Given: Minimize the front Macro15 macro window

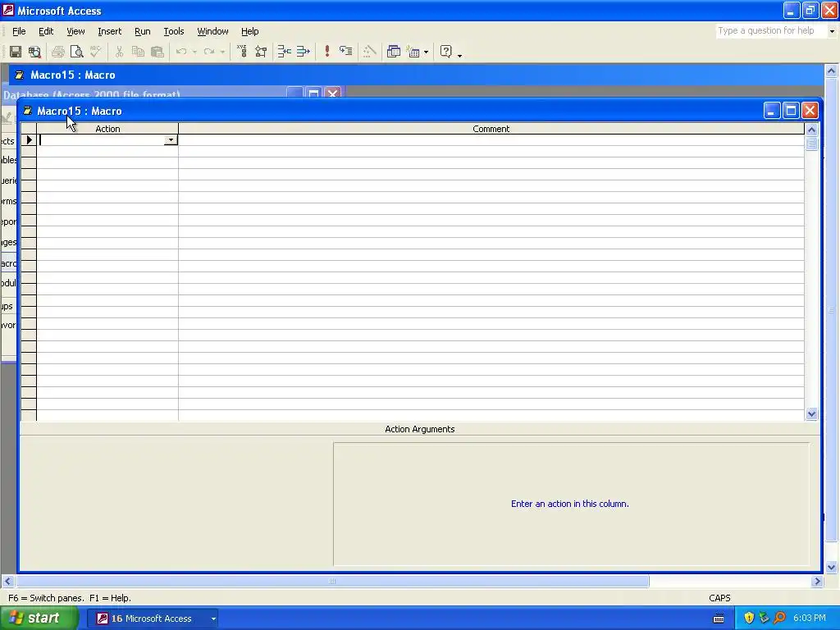Looking at the screenshot, I should (771, 111).
